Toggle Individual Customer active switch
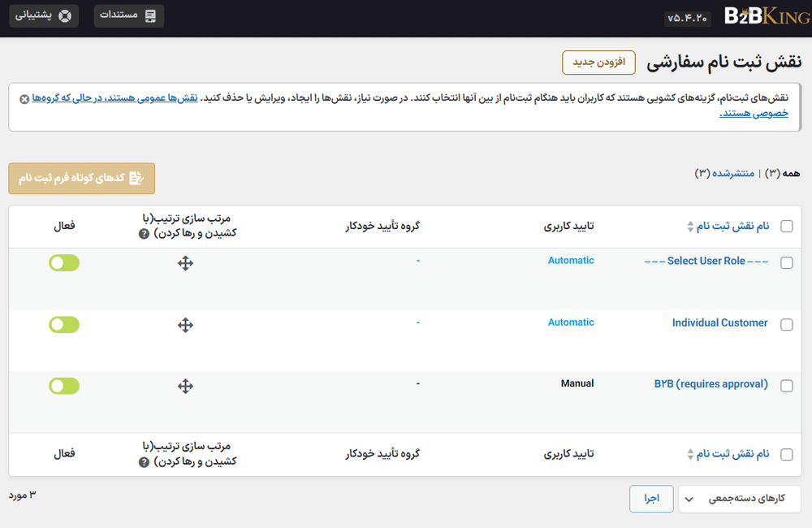Screen dimensions: 812x528 (x=64, y=324)
